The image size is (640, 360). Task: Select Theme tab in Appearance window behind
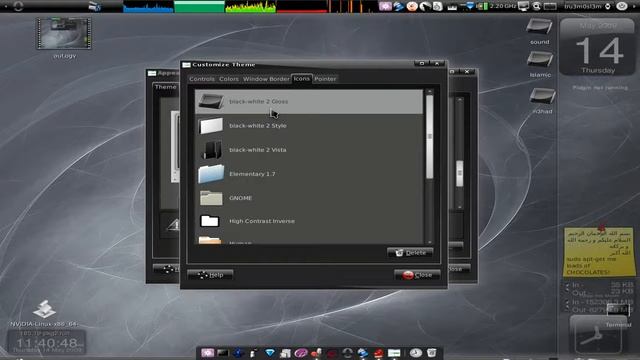[165, 87]
